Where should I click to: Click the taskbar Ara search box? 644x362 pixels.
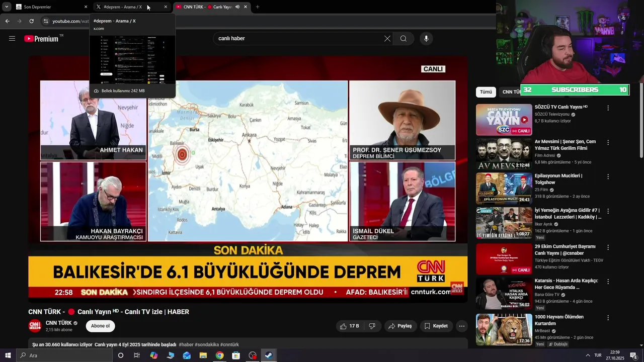(64, 355)
